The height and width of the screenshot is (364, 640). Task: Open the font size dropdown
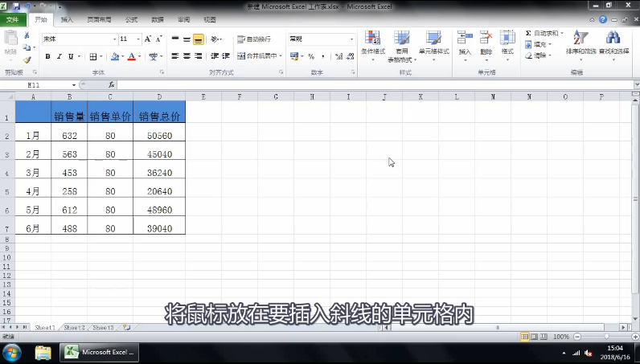[137, 39]
